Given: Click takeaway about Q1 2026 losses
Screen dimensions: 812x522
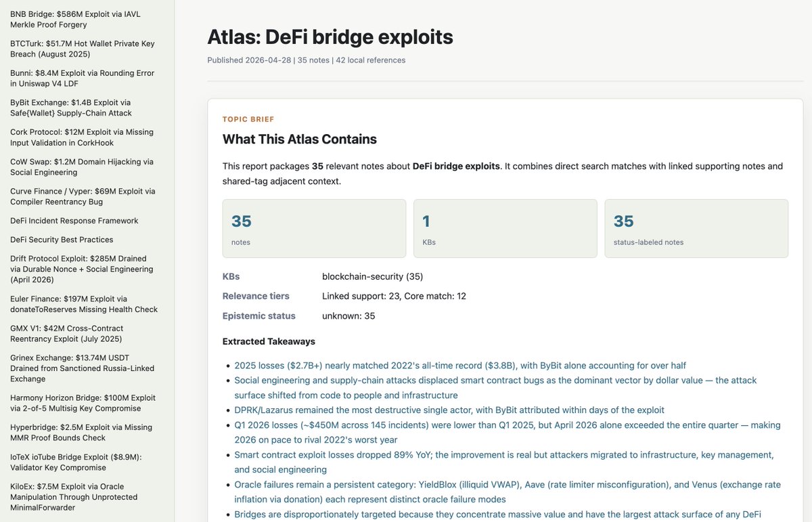Looking at the screenshot, I should tap(507, 433).
